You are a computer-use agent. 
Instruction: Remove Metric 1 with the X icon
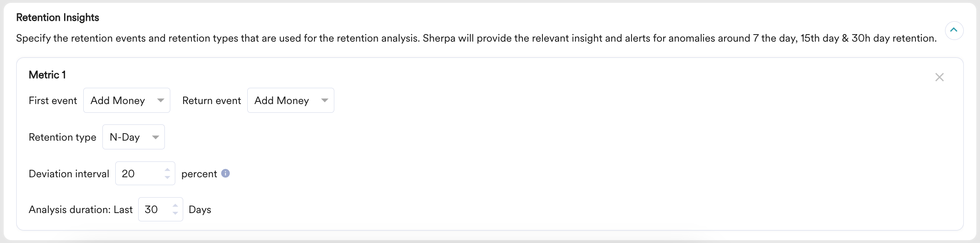[x=939, y=77]
